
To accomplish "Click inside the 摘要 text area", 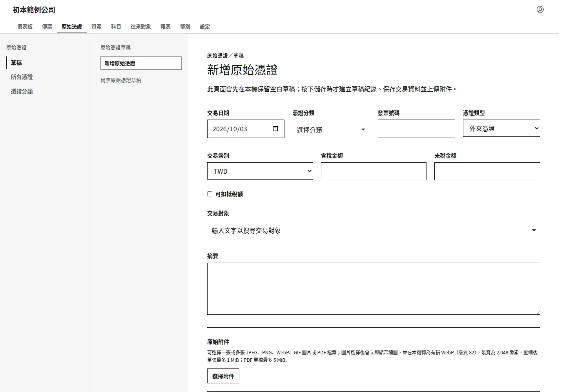I will click(x=374, y=289).
